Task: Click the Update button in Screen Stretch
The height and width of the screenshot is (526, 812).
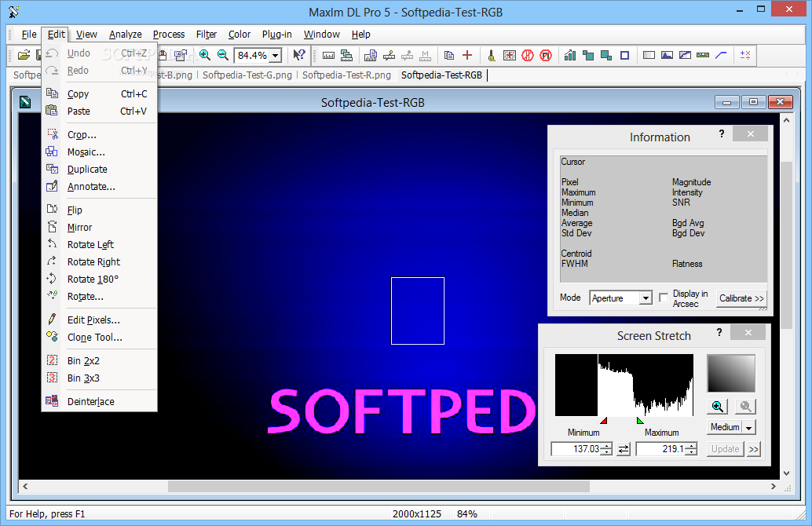Action: coord(725,449)
